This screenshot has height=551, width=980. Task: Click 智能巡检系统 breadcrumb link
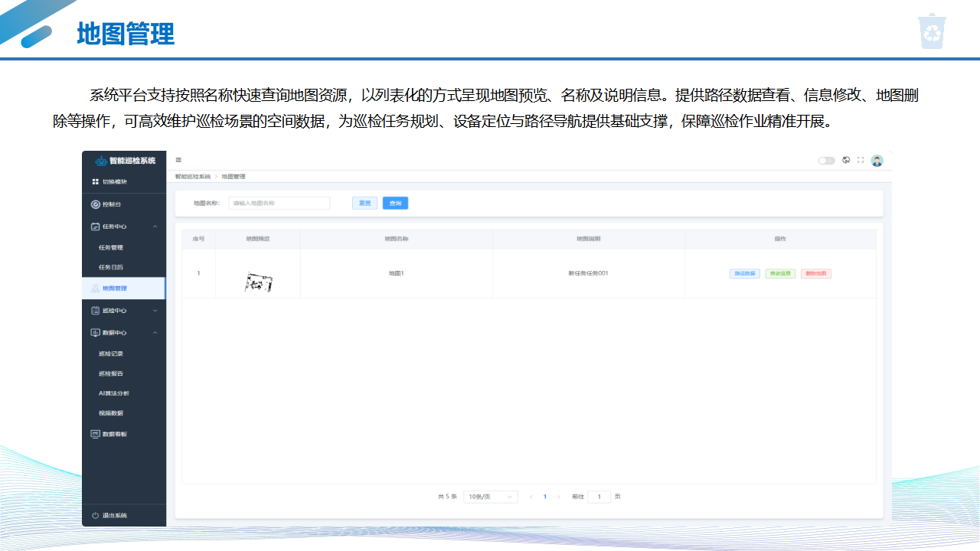(x=193, y=177)
